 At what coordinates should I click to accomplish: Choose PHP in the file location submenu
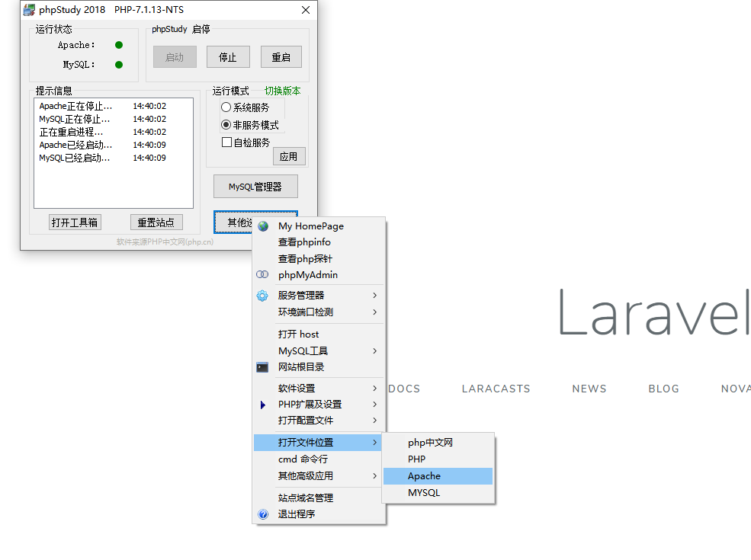point(438,459)
